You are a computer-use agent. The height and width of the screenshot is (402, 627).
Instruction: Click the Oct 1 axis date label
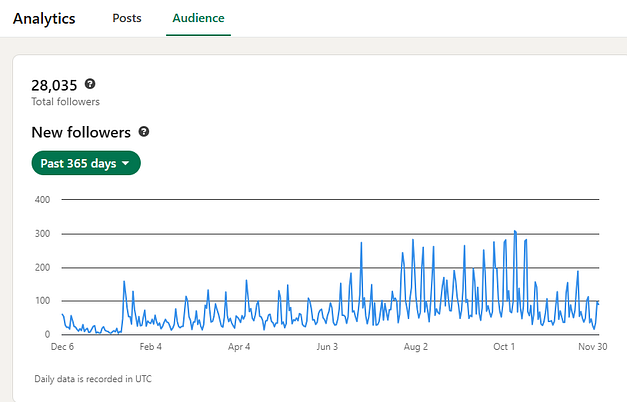[504, 347]
